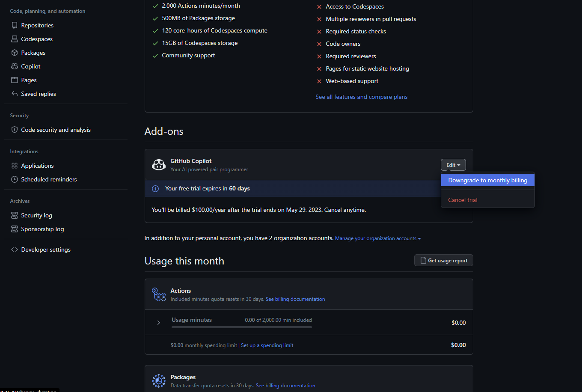
Task: Click the Saved replies arrow icon
Action: click(x=15, y=94)
